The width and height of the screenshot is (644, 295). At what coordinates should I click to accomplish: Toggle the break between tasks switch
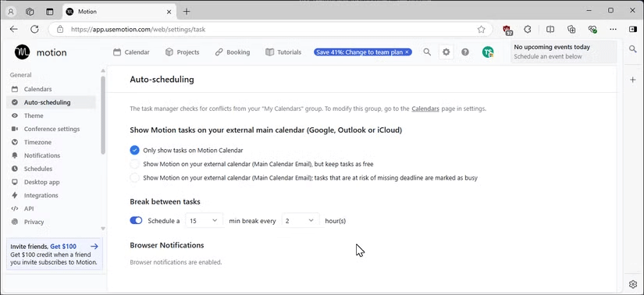[x=136, y=221]
